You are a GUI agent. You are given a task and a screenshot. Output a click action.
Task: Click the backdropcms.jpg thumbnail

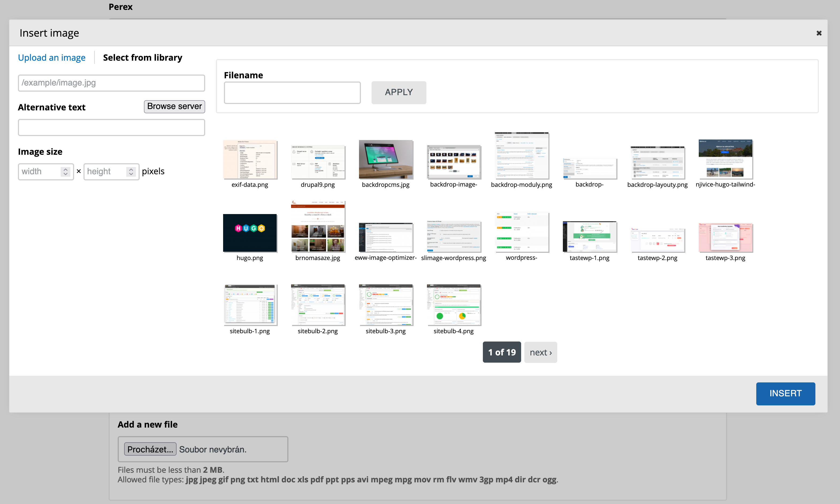click(x=386, y=159)
